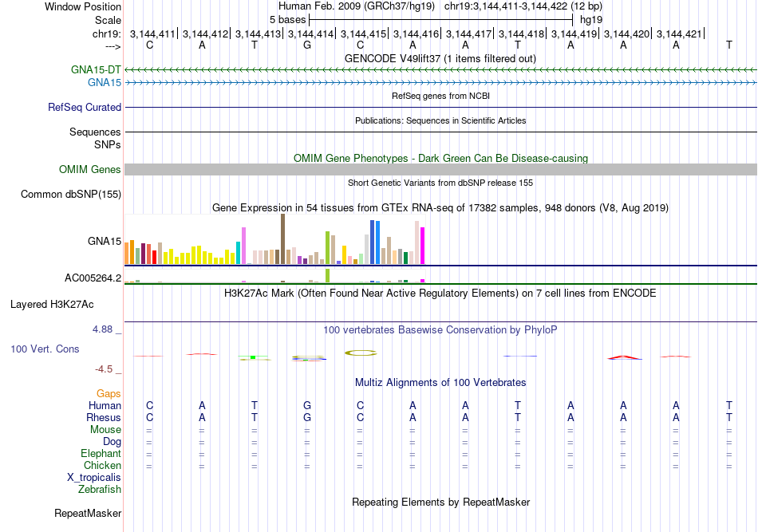
Task: Click the OMIM Gene Phenotypes green title
Action: coord(440,159)
